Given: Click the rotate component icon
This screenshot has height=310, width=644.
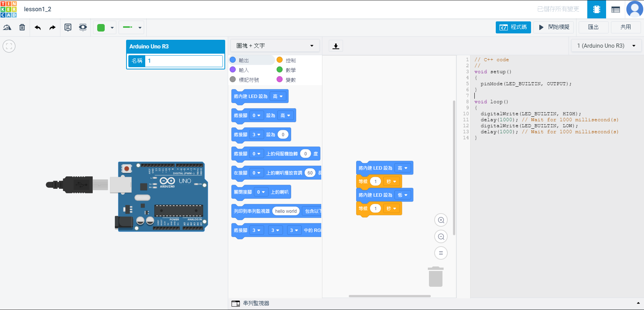Looking at the screenshot, I should (7, 27).
